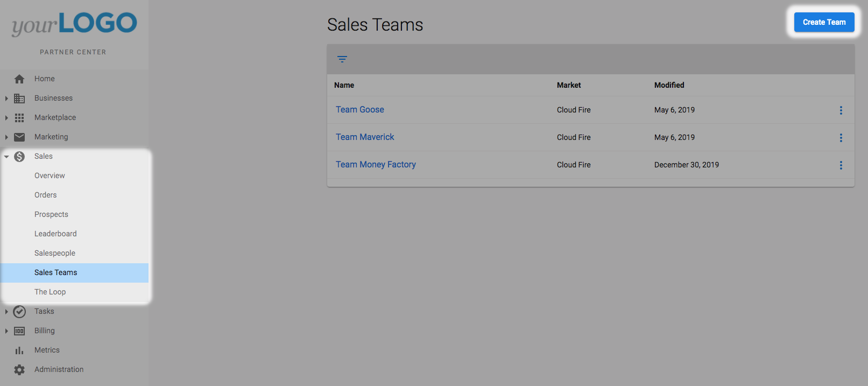Open Tasks label in the sidebar
This screenshot has width=868, height=386.
coord(44,311)
